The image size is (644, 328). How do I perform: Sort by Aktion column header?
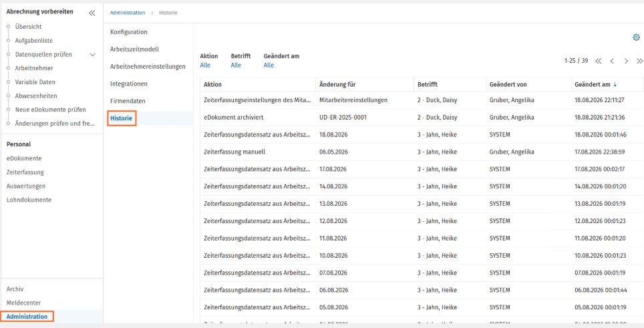pyautogui.click(x=212, y=85)
